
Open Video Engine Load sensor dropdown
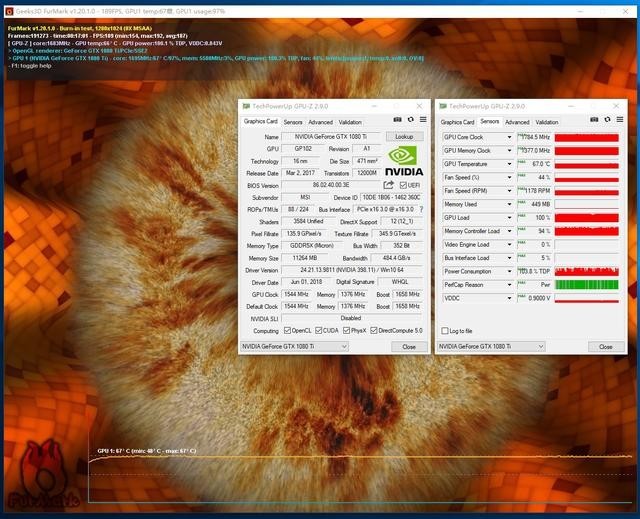pyautogui.click(x=509, y=245)
